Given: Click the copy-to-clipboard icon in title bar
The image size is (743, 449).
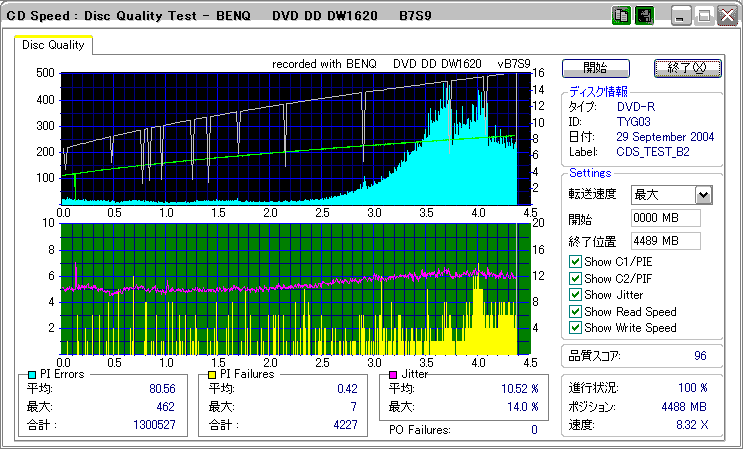Looking at the screenshot, I should [x=620, y=16].
